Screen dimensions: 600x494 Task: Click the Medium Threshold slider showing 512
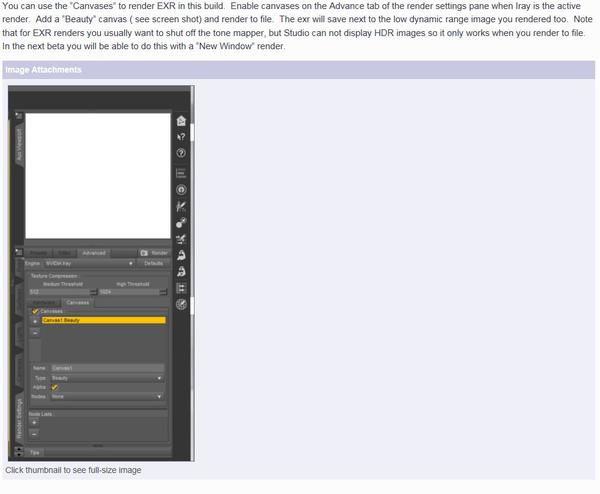pyautogui.click(x=60, y=292)
